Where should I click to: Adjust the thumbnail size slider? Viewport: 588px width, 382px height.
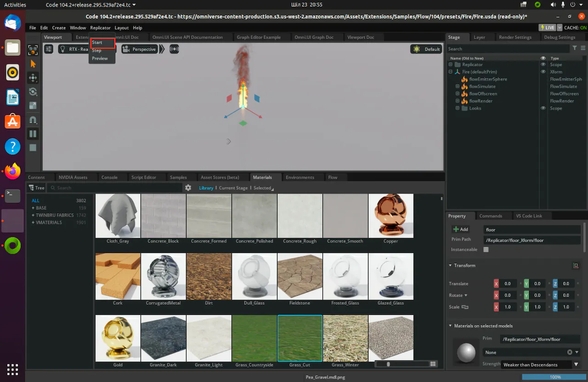tap(389, 364)
